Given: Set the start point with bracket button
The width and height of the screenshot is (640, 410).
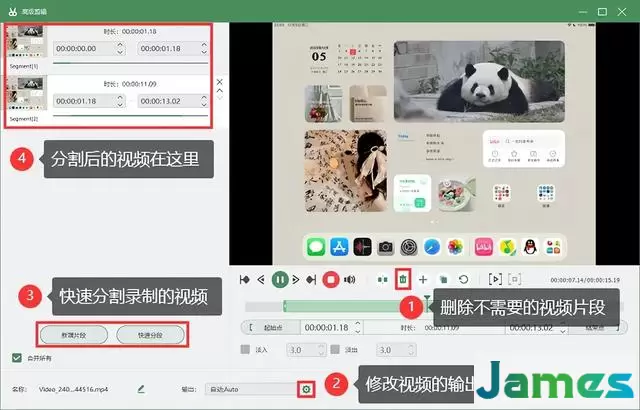Looking at the screenshot, I should [x=271, y=327].
